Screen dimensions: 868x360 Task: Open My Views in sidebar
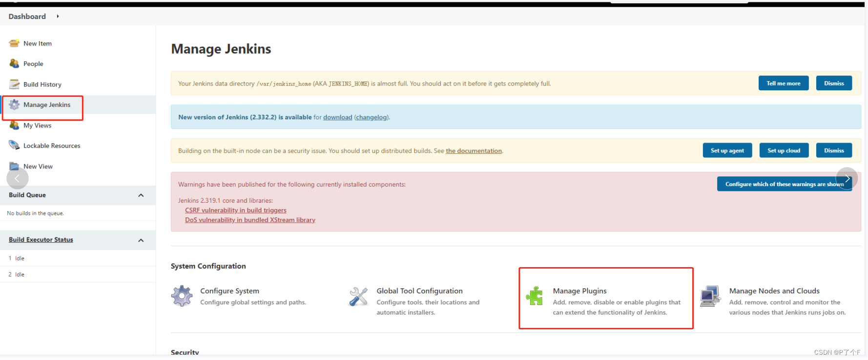tap(38, 126)
